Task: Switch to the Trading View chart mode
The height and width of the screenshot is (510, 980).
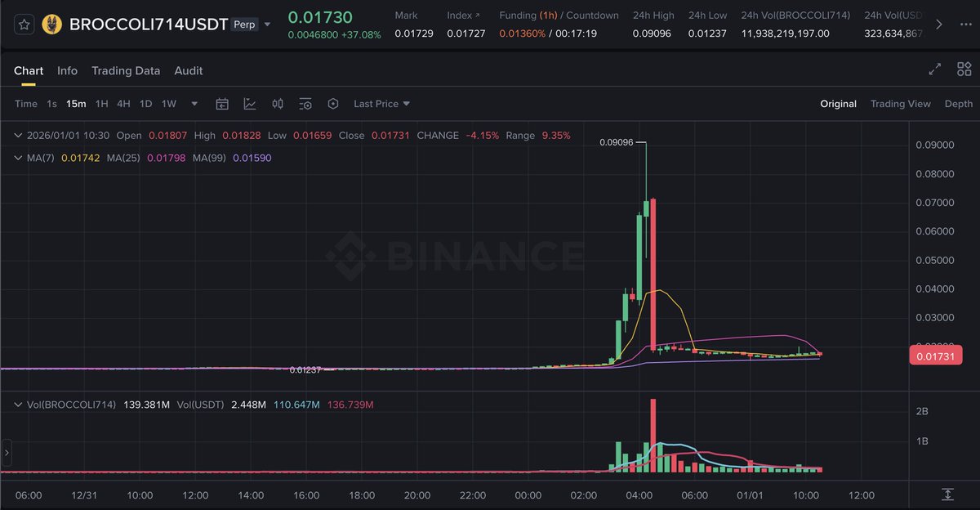Action: click(x=900, y=104)
